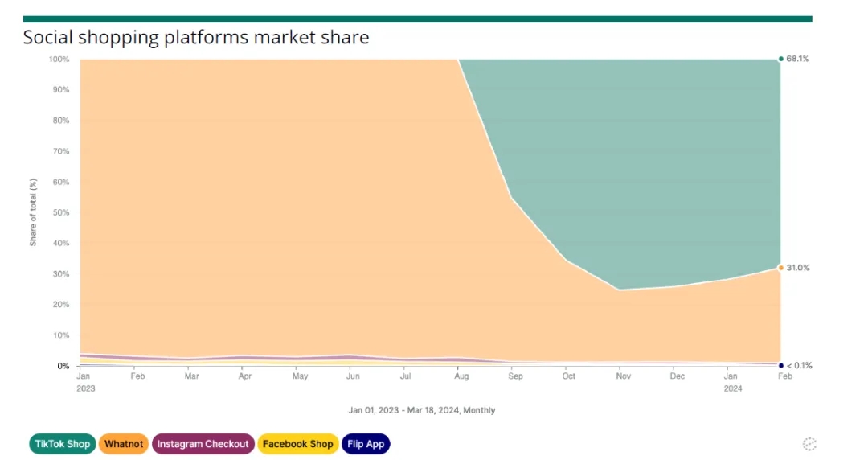
Task: Toggle the Facebook Shop legend pill
Action: (x=297, y=443)
